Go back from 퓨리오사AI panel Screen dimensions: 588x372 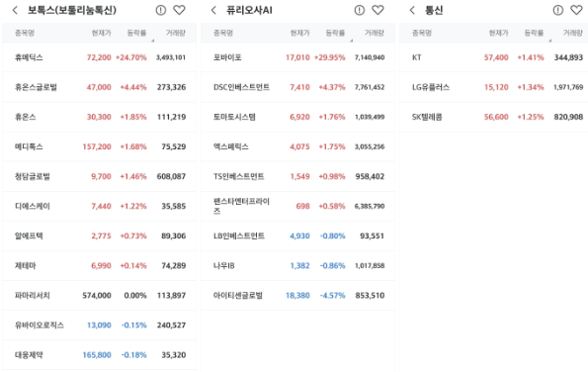pos(213,10)
